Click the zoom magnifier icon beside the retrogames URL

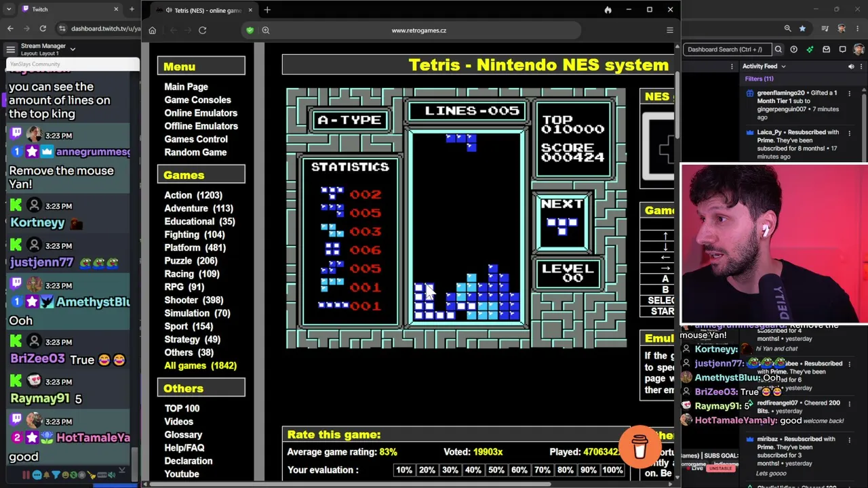[266, 30]
